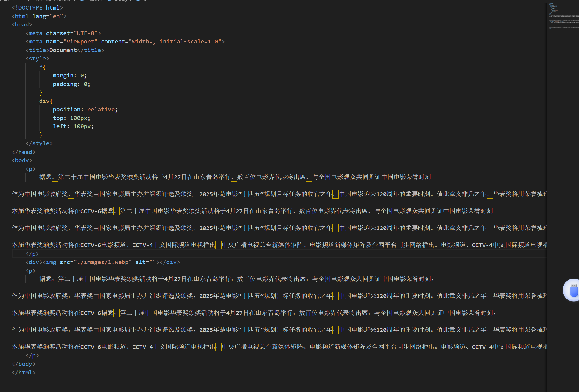Click the closing body tag
The width and height of the screenshot is (579, 392).
(x=24, y=364)
